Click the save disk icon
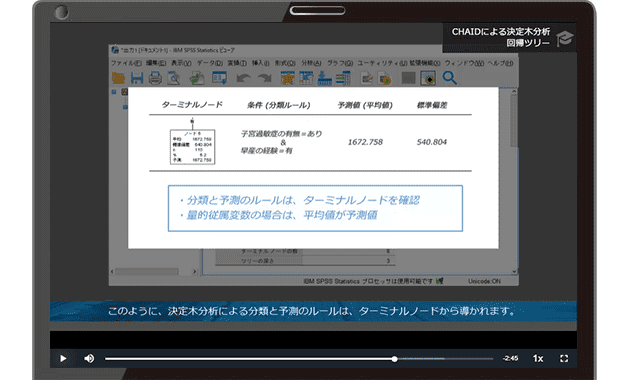630x380 pixels. [x=137, y=78]
